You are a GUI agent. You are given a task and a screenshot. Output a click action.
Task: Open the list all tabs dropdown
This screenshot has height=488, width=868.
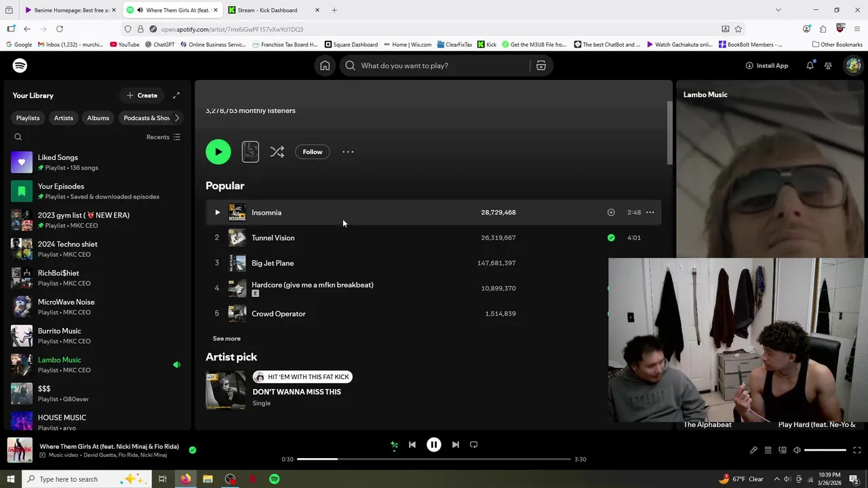point(778,10)
